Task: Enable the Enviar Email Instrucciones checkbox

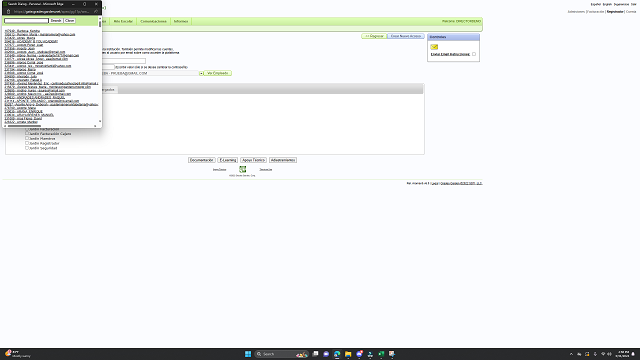Action: [474, 54]
